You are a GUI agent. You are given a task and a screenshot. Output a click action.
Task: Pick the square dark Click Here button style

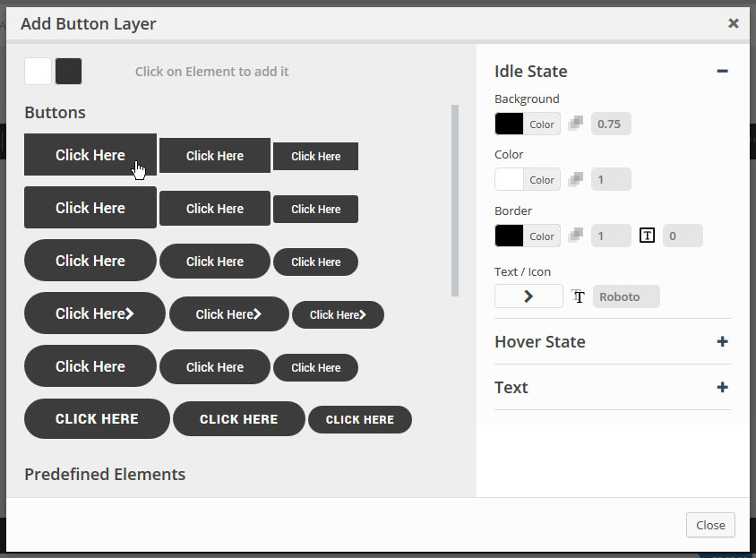click(x=90, y=154)
